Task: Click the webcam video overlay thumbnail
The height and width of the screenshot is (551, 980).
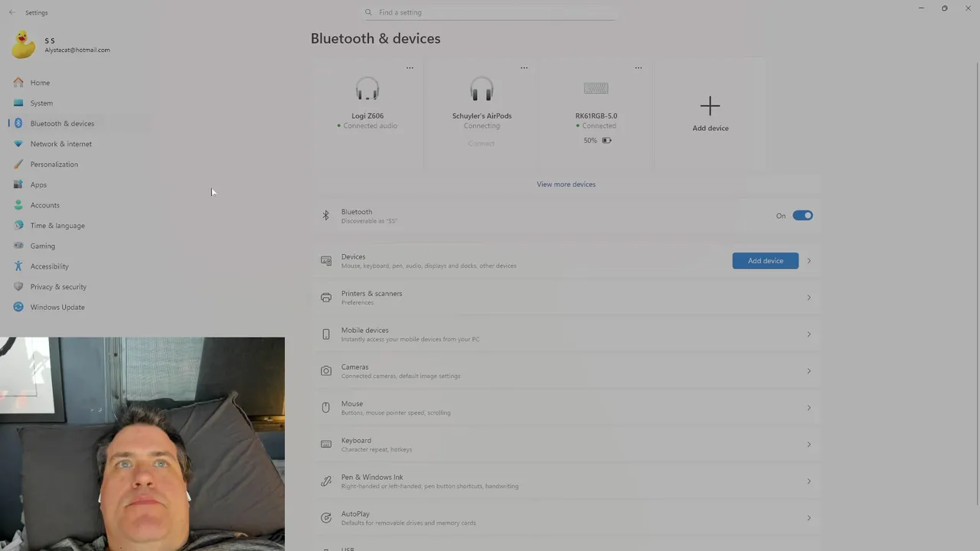Action: (x=142, y=444)
